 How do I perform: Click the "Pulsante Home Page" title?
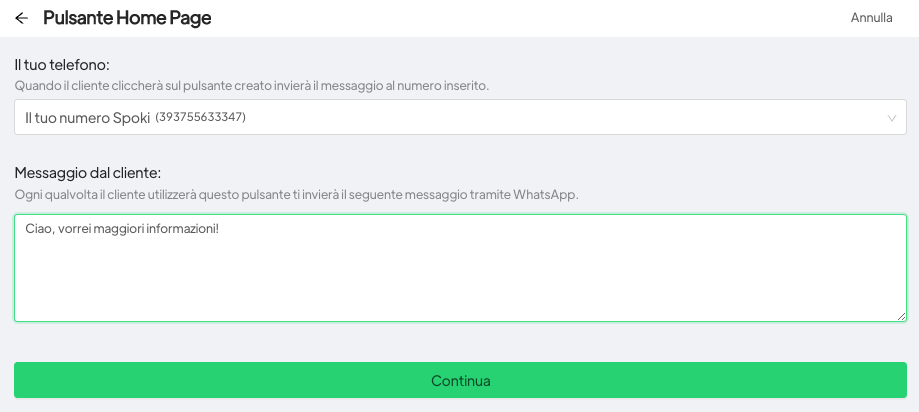tap(127, 18)
